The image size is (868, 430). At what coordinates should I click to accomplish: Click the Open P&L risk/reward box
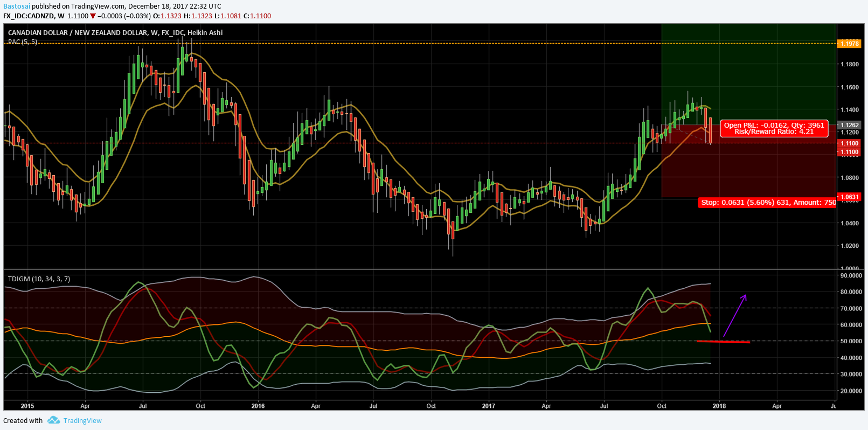(x=774, y=128)
